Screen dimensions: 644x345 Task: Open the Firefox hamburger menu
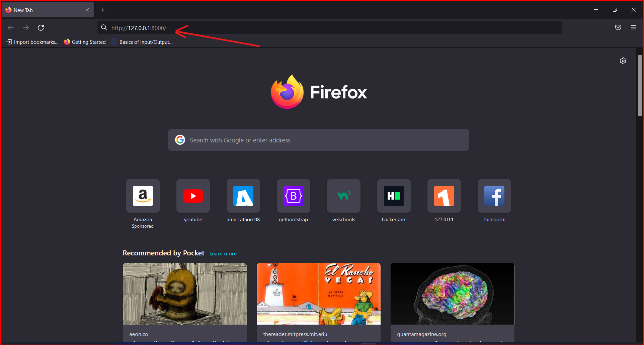pyautogui.click(x=633, y=27)
